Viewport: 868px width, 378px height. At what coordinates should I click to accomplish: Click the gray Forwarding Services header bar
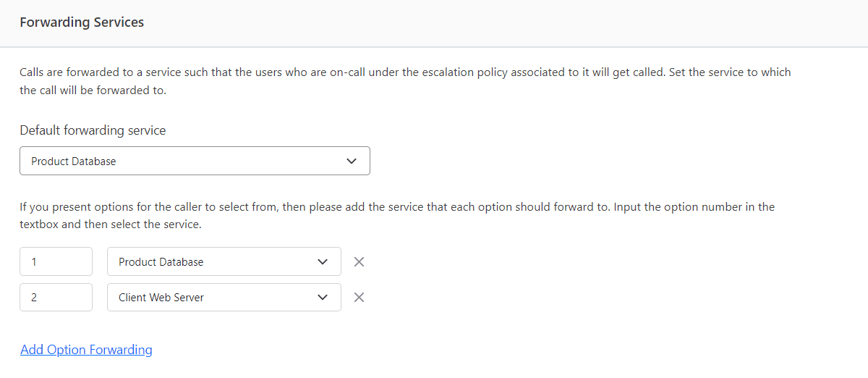(x=434, y=23)
